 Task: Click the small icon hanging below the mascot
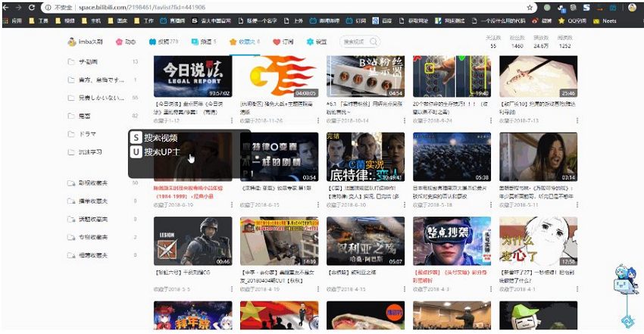627,321
